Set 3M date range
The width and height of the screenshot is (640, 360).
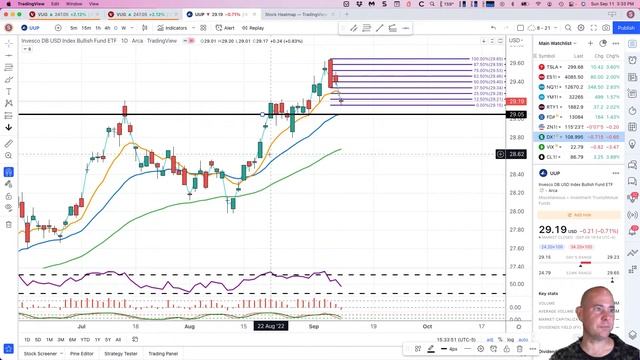click(61, 340)
